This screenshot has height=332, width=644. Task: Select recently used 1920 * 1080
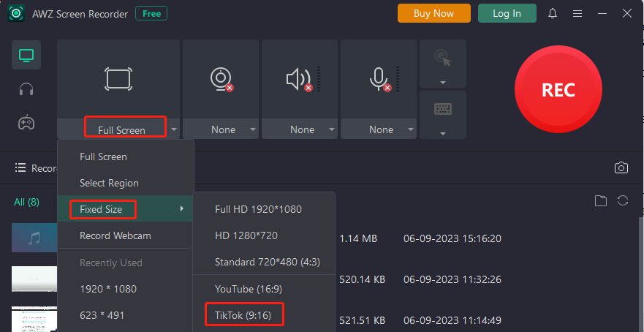(125, 289)
